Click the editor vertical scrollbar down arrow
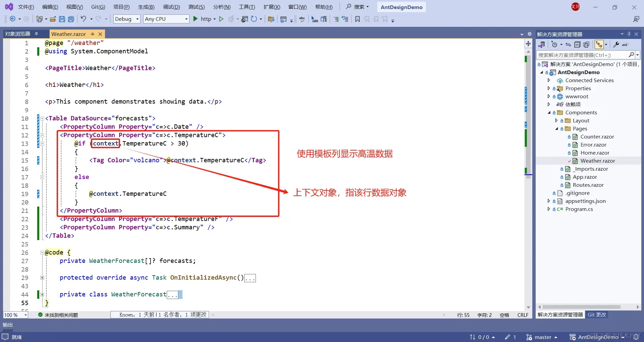This screenshot has height=342, width=644. (528, 307)
